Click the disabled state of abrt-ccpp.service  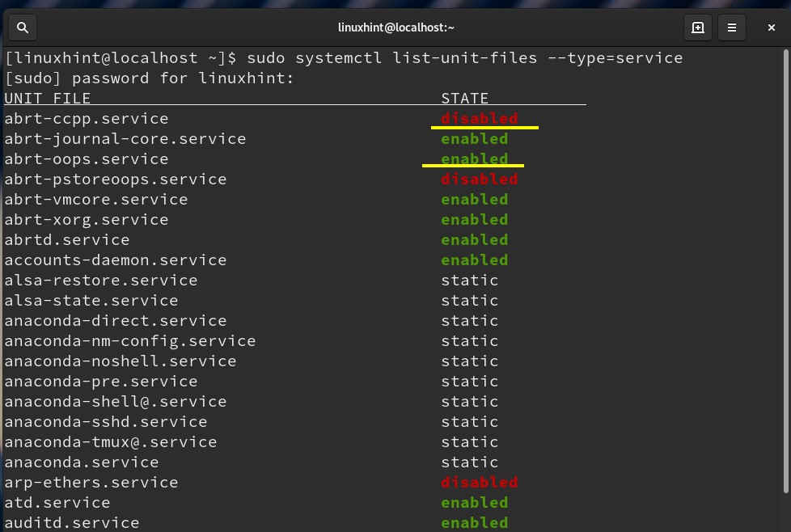point(479,119)
